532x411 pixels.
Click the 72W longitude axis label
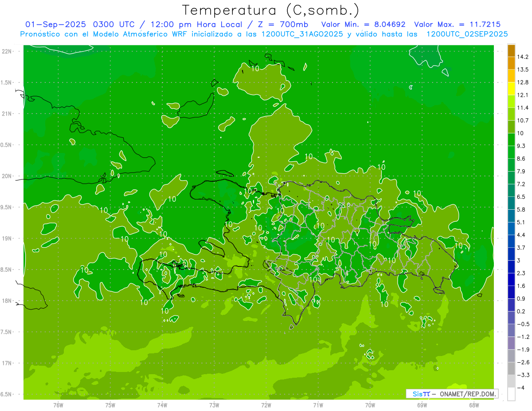click(x=266, y=405)
